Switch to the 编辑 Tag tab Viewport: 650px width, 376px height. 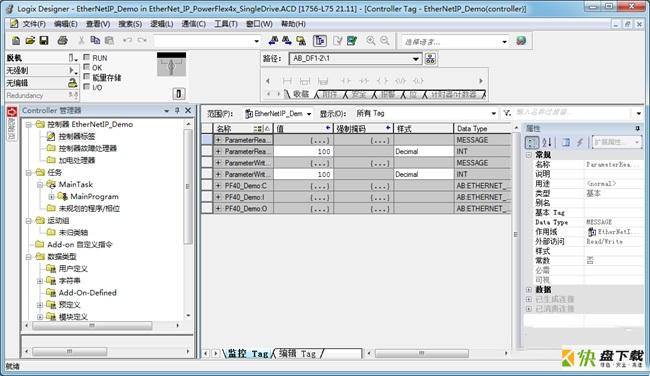tap(297, 354)
